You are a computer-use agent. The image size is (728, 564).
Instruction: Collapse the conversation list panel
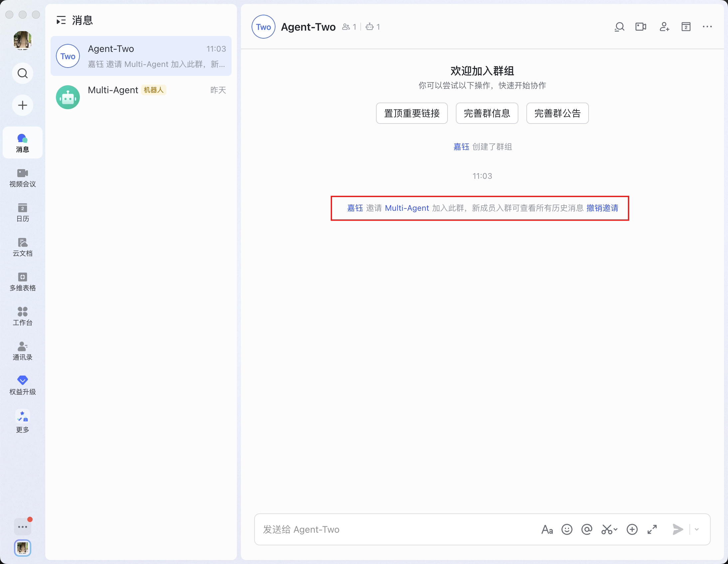point(61,20)
